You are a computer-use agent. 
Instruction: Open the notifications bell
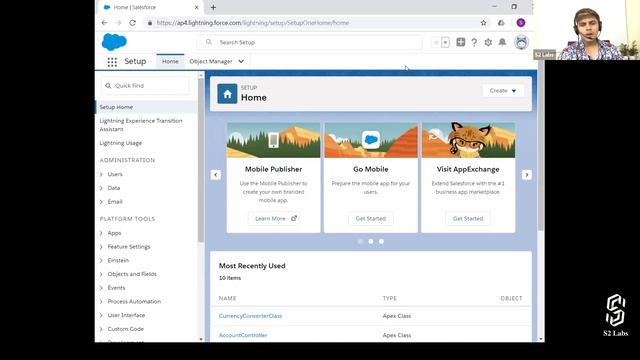click(502, 42)
